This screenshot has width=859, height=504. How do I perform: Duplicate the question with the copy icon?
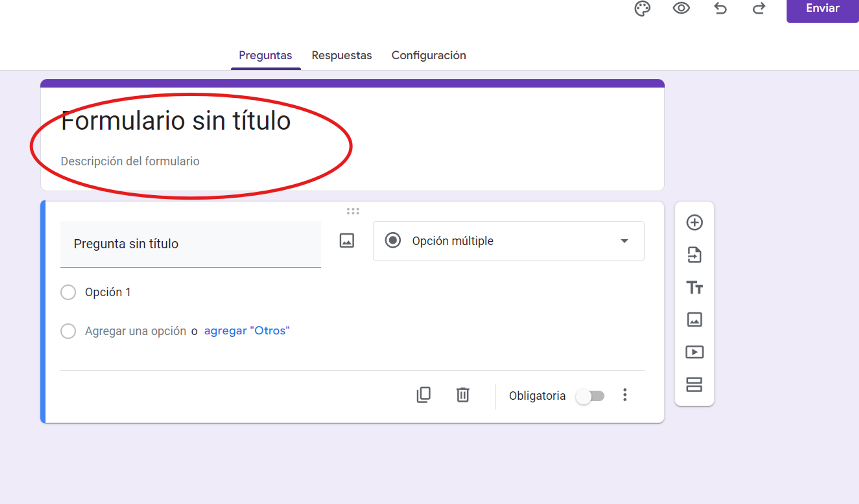click(424, 395)
